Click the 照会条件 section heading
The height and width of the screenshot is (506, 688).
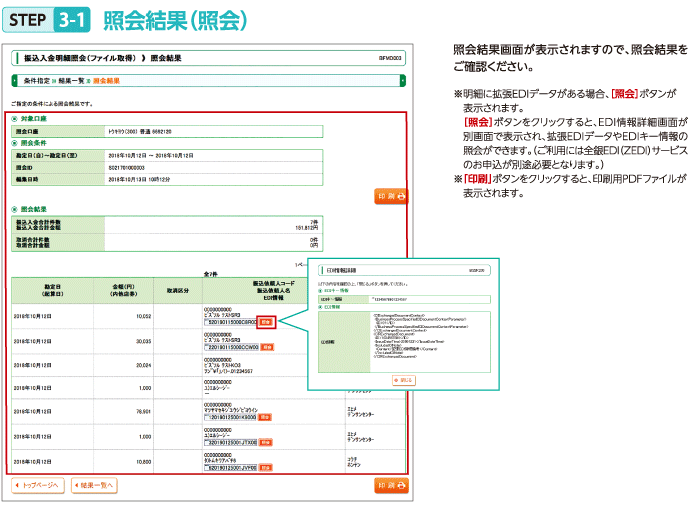pos(33,143)
